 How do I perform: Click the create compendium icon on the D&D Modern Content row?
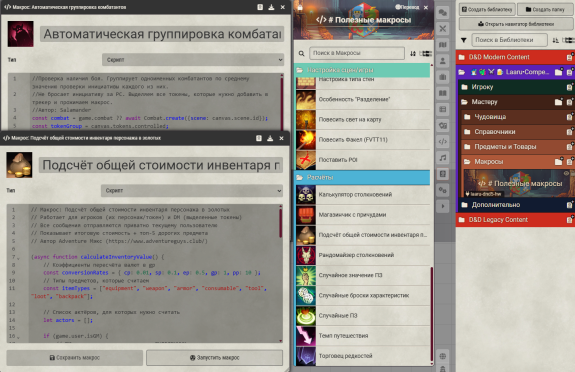[x=569, y=57]
